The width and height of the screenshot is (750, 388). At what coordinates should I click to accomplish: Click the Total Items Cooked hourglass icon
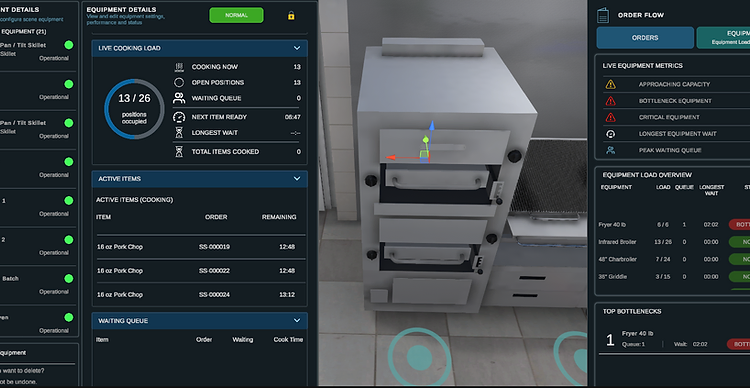click(x=179, y=152)
